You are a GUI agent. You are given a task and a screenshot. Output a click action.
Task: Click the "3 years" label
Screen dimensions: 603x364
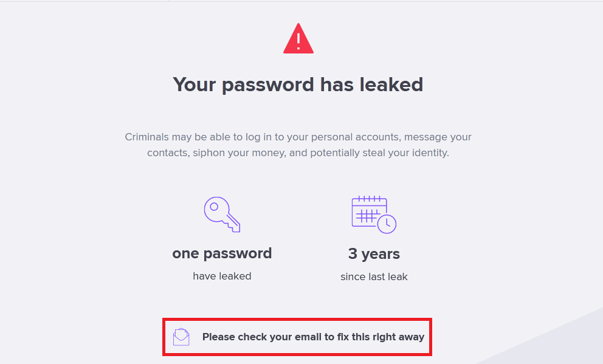coord(374,253)
